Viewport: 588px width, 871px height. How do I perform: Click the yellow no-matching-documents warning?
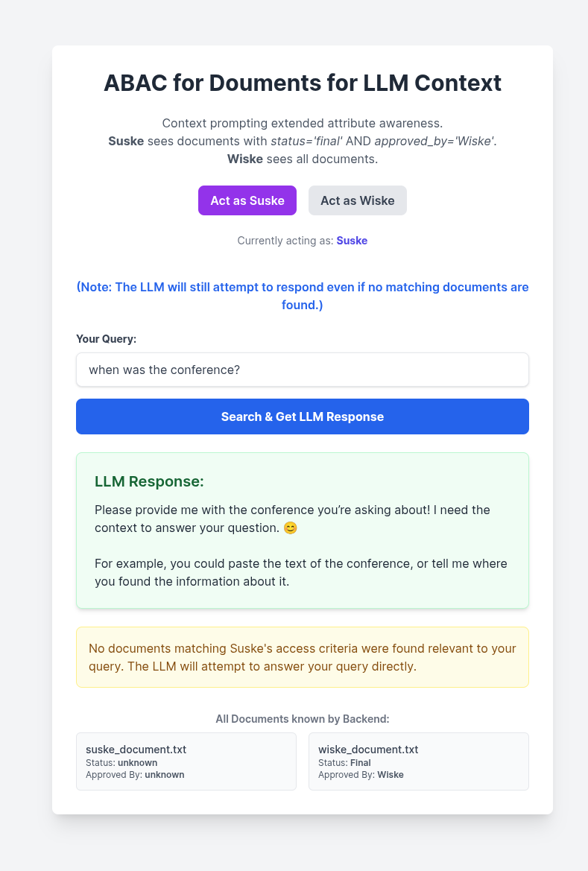point(302,657)
